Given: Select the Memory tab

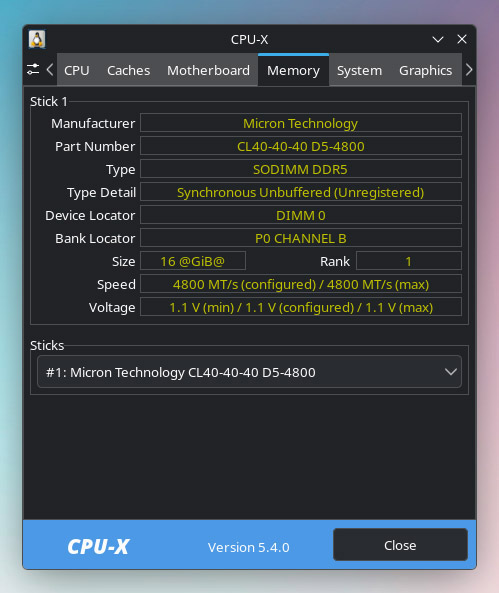Looking at the screenshot, I should pos(293,70).
